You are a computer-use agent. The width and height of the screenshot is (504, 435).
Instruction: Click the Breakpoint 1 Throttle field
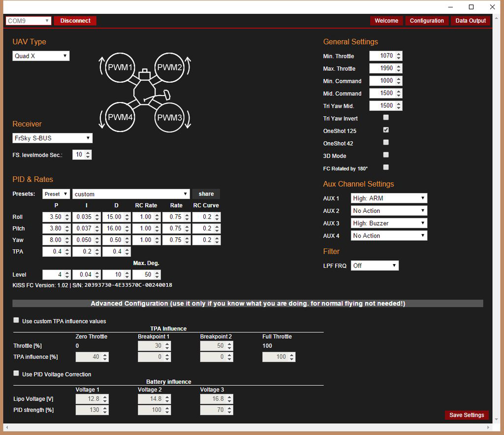click(x=154, y=346)
